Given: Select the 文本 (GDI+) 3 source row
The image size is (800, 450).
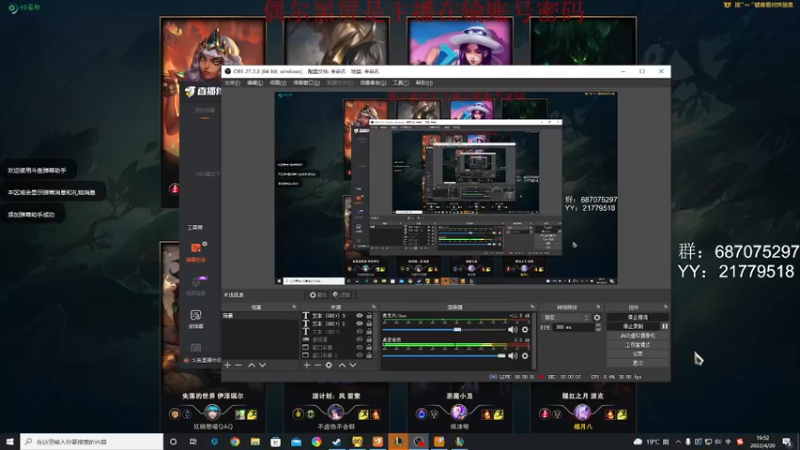Looking at the screenshot, I should [339, 316].
